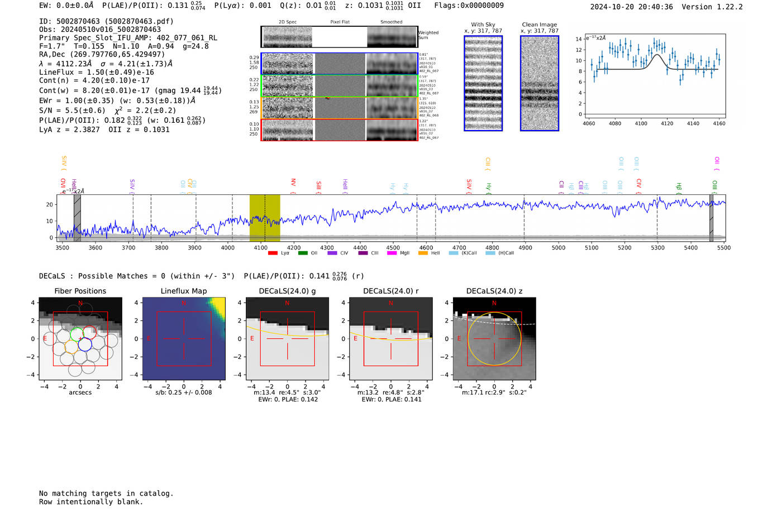Click the Gaussian emission line fit plot
This screenshot has width=782, height=532.
tap(655, 76)
